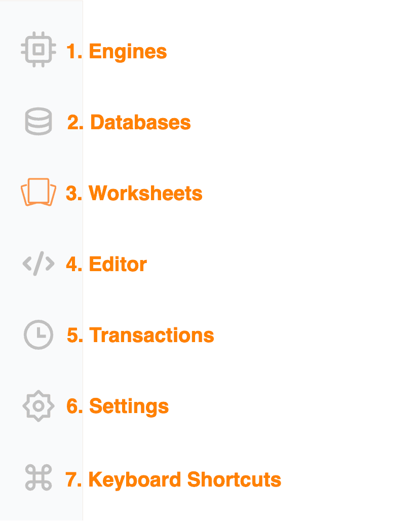Select the "Databases" text label

click(x=140, y=123)
